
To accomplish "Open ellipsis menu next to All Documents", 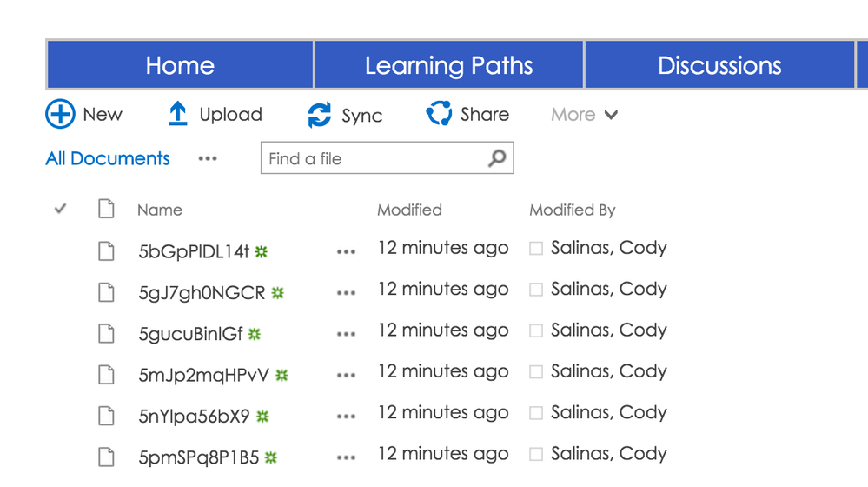I will (x=208, y=159).
